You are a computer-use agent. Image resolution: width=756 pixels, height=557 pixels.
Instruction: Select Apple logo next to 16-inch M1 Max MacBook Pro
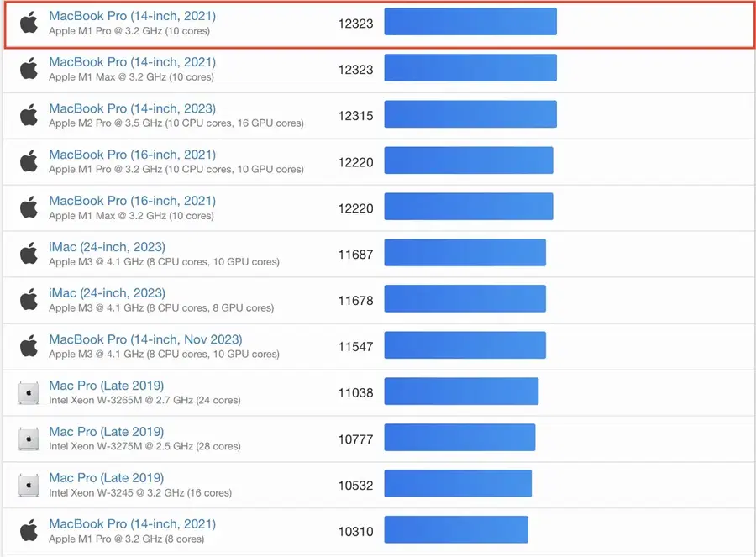tap(29, 208)
